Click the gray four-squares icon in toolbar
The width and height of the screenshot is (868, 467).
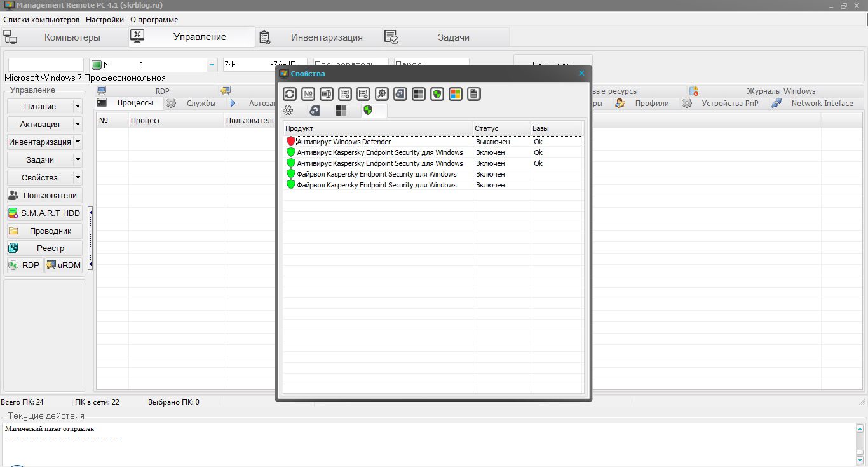(419, 94)
